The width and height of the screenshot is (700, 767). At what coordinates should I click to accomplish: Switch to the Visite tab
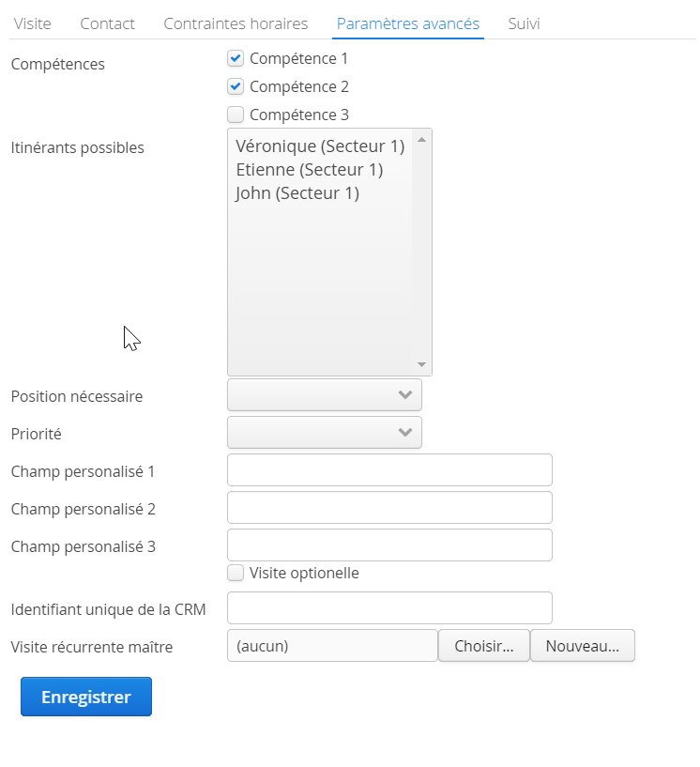point(32,23)
